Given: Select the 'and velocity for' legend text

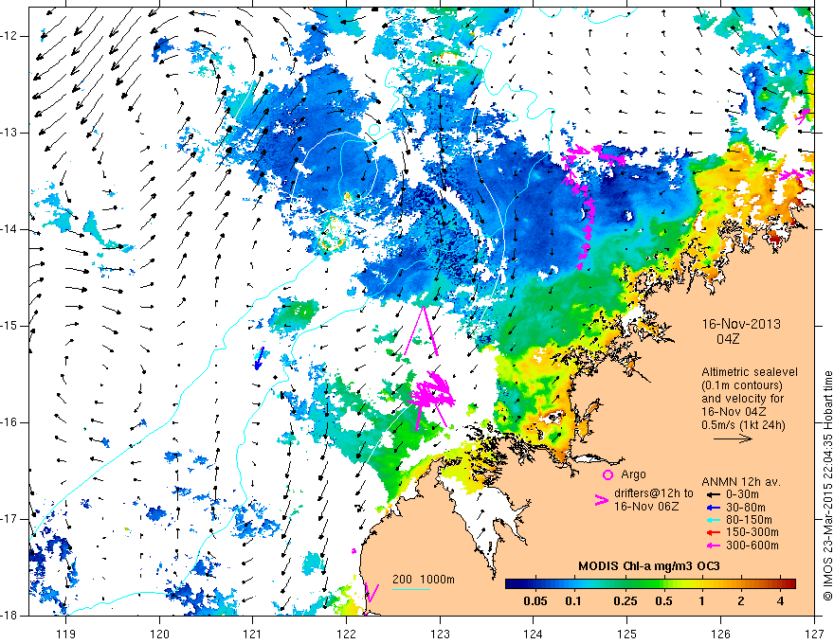Looking at the screenshot, I should click(x=742, y=399).
